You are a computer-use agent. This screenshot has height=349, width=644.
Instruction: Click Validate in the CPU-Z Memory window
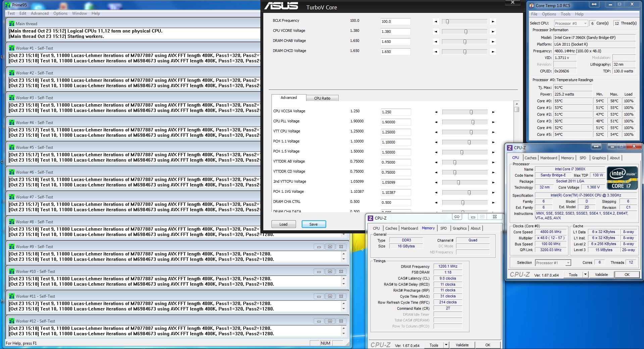pyautogui.click(x=462, y=345)
